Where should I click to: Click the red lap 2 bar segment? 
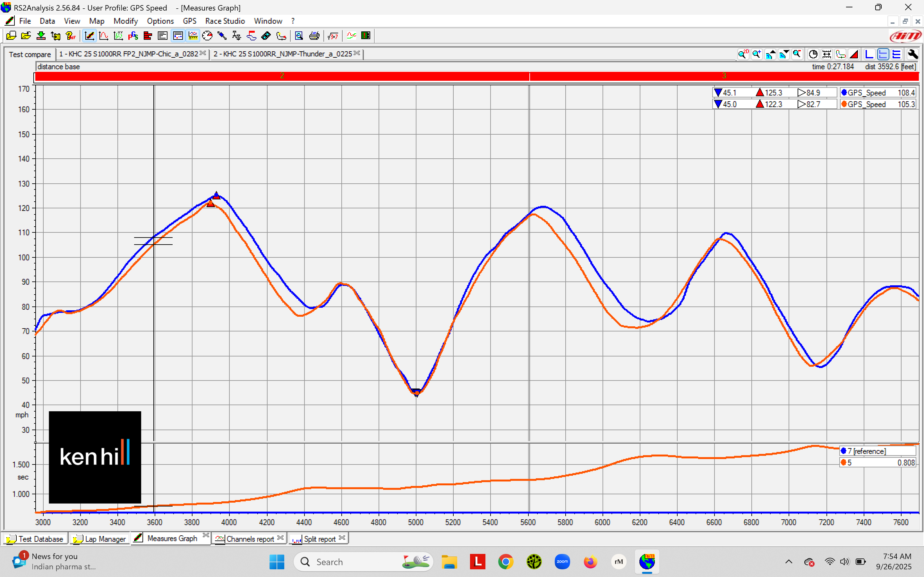tap(282, 76)
